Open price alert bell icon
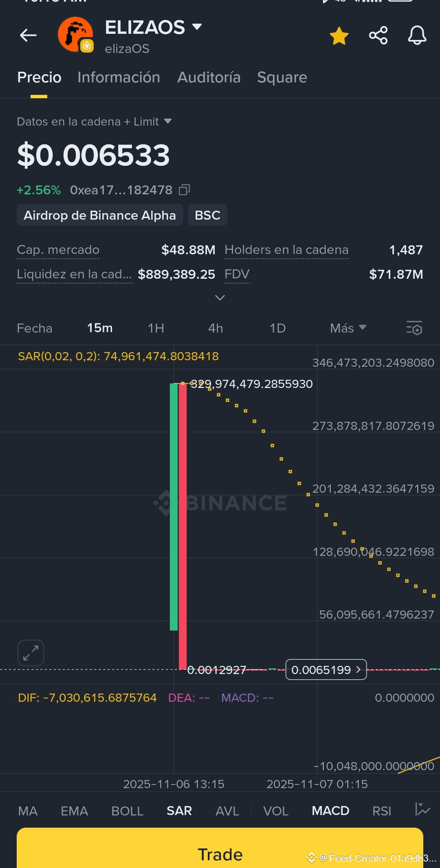 click(417, 35)
